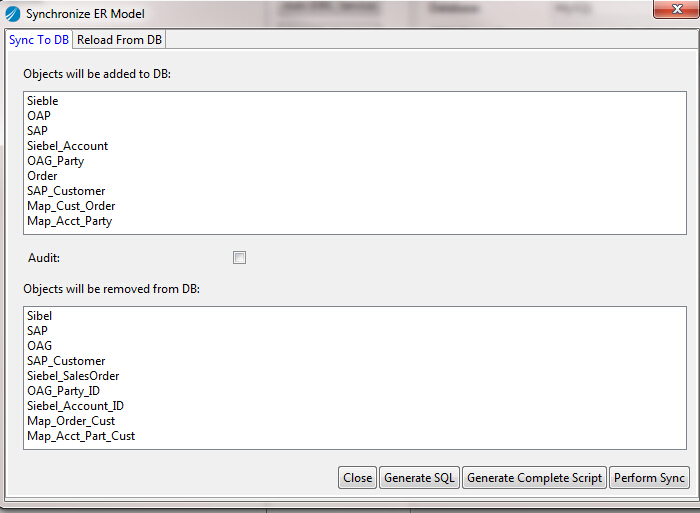This screenshot has height=513, width=700.
Task: Select Siebel_Account in the added list
Action: pos(68,146)
